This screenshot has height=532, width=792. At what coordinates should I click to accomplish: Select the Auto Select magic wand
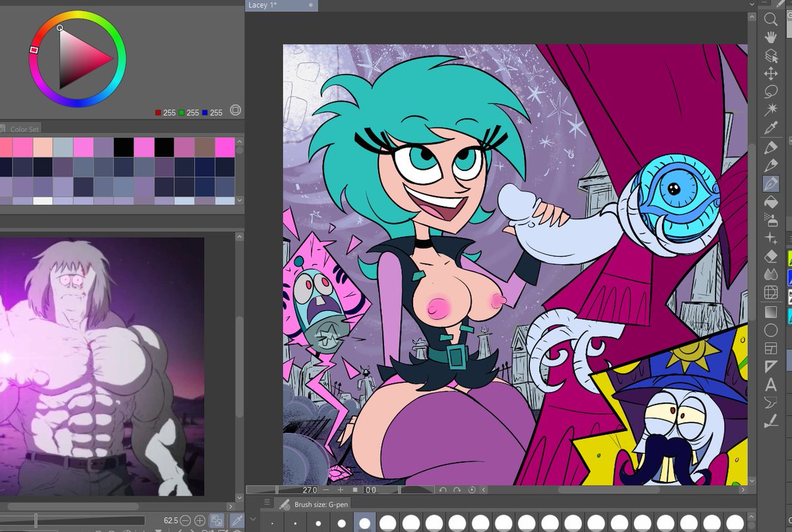point(770,110)
